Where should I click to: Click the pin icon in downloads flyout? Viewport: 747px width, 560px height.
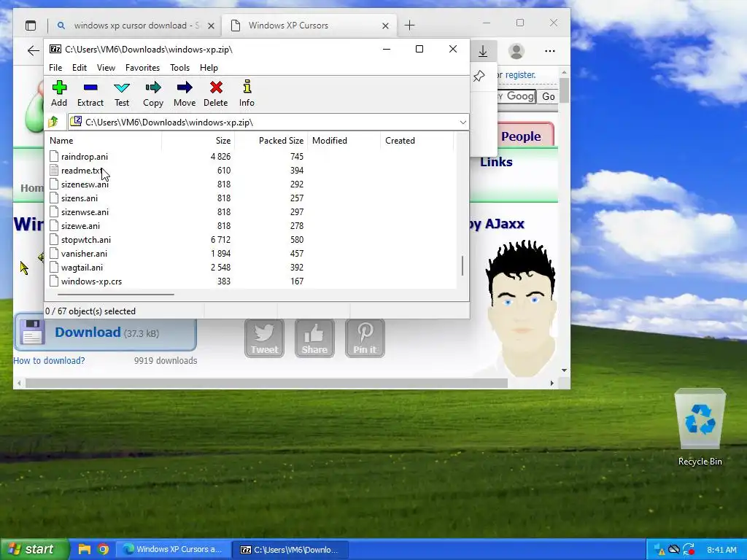479,76
